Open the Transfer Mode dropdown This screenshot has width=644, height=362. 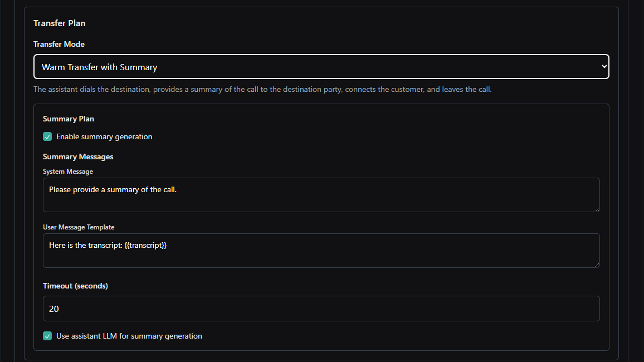[x=321, y=67]
